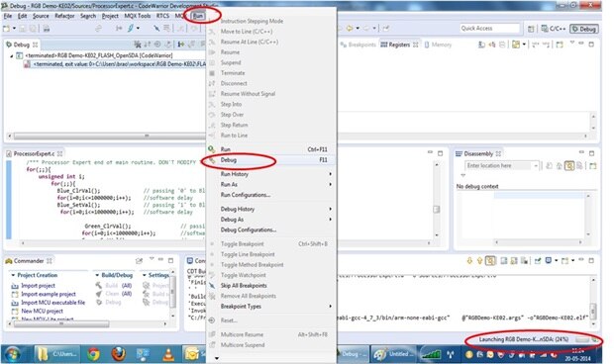This screenshot has height=364, width=614.
Task: Open the File menu
Action: point(8,16)
